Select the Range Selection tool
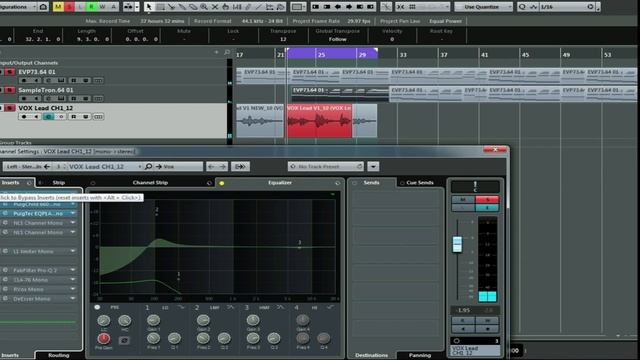Viewport: 640px width, 360px height. [x=160, y=7]
